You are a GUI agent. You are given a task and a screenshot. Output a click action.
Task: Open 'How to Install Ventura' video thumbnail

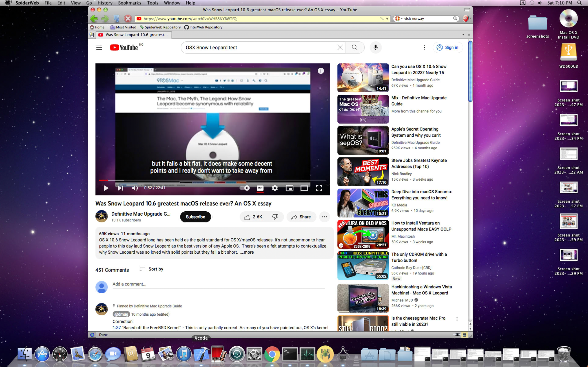point(363,234)
